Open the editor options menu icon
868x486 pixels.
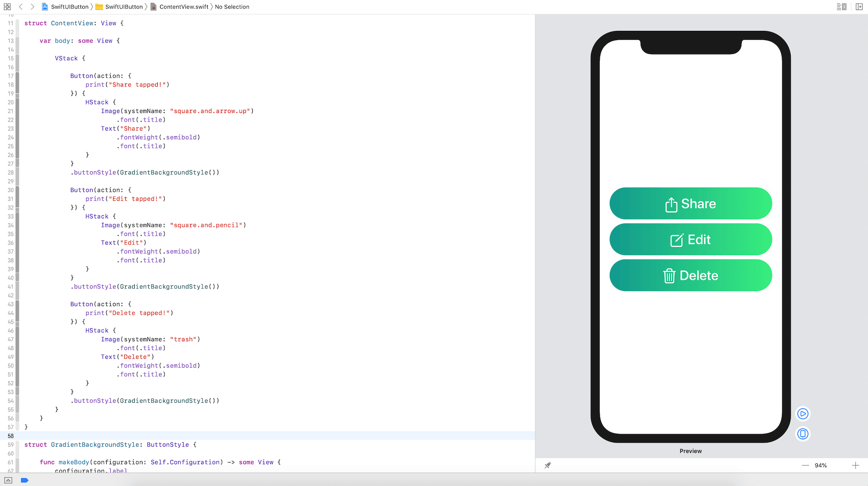841,7
